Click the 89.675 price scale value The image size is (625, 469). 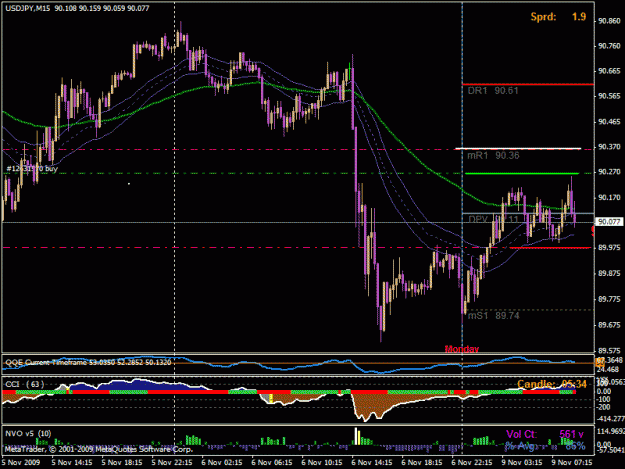coord(609,325)
